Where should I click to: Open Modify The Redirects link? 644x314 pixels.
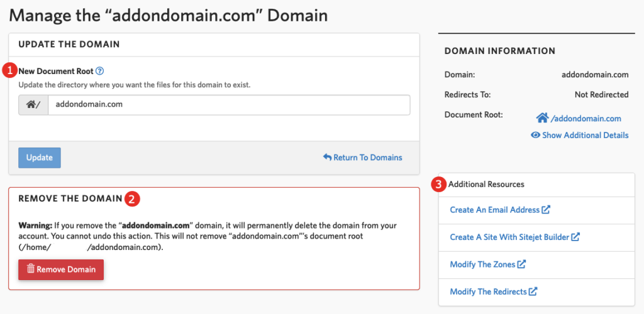pos(494,292)
